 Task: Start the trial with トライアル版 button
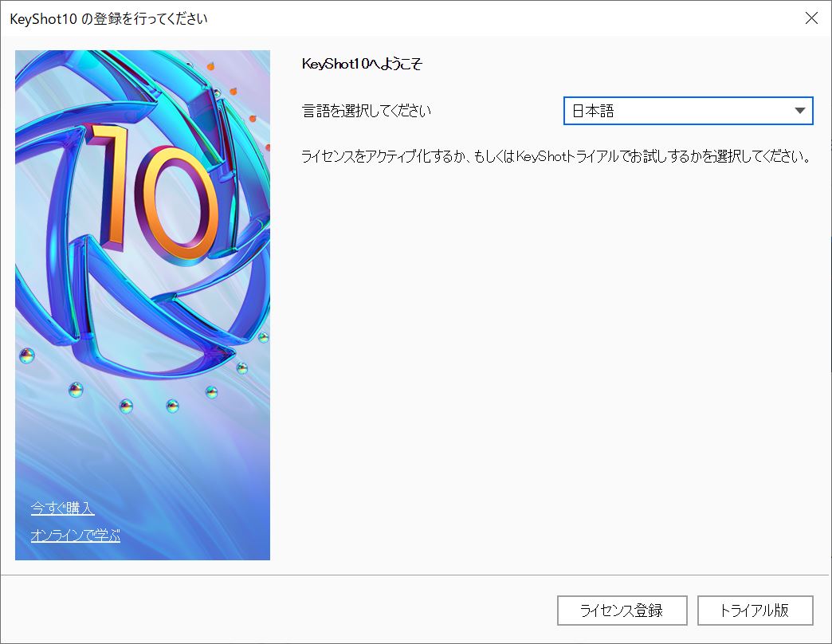click(755, 611)
